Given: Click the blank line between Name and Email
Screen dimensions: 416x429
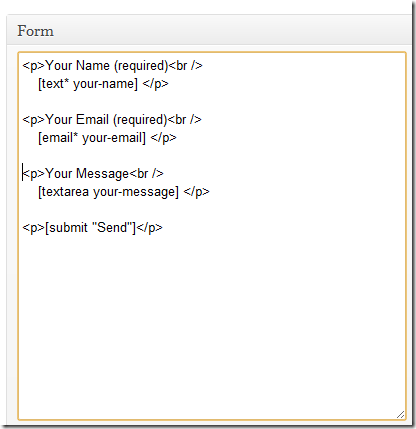Looking at the screenshot, I should click(212, 101).
